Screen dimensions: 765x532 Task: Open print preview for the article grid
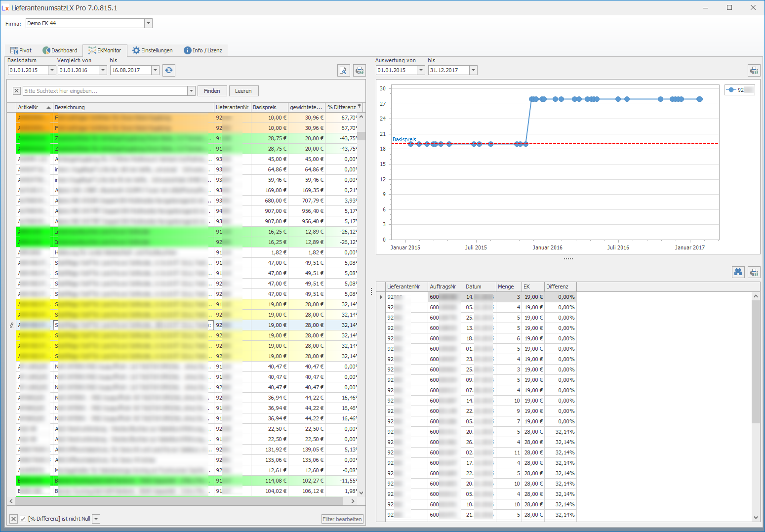click(343, 71)
